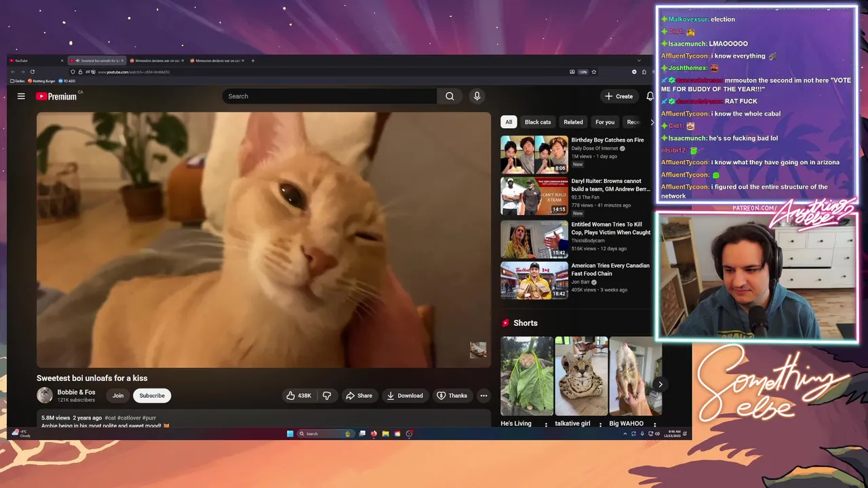Open the taskbar clock and date
Image resolution: width=868 pixels, height=488 pixels.
pos(674,434)
